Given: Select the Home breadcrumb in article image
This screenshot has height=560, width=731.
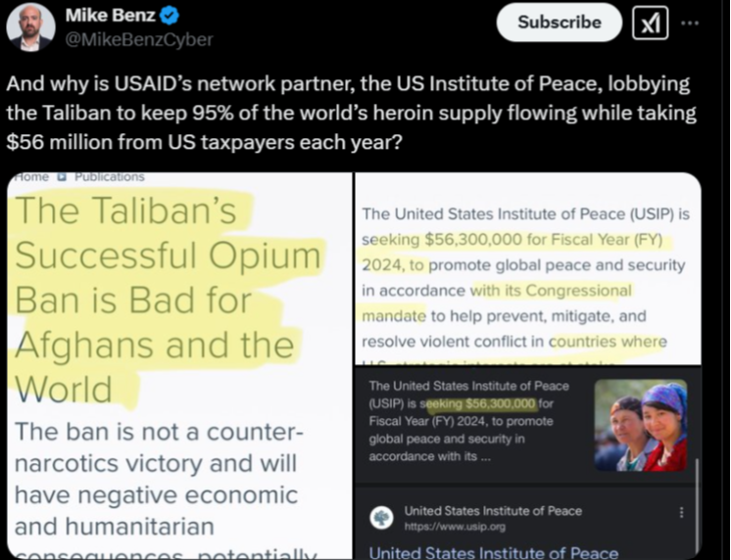Looking at the screenshot, I should [31, 176].
